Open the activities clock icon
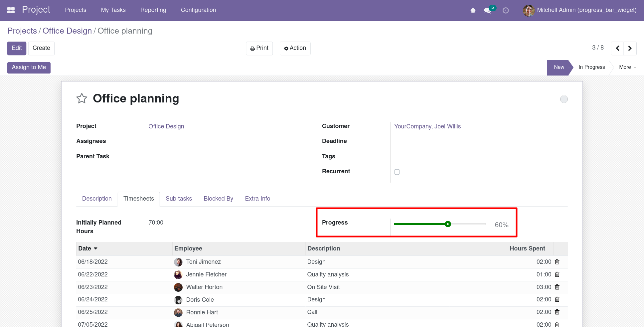 [505, 10]
